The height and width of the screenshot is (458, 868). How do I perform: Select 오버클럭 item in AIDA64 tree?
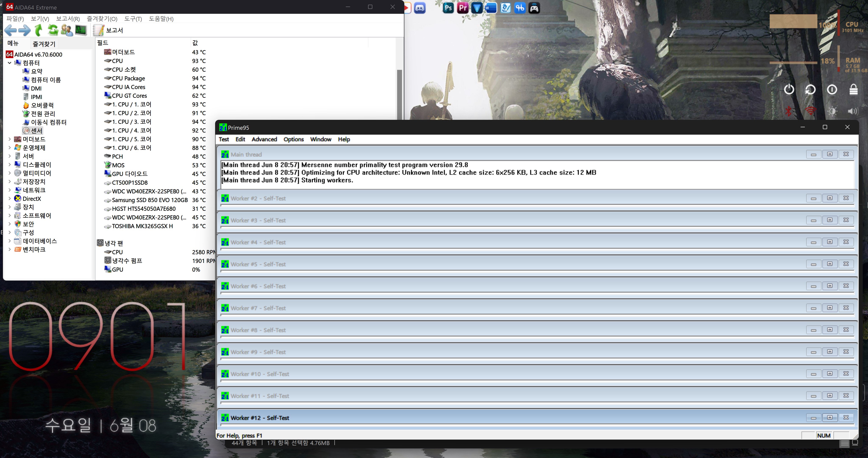point(42,105)
